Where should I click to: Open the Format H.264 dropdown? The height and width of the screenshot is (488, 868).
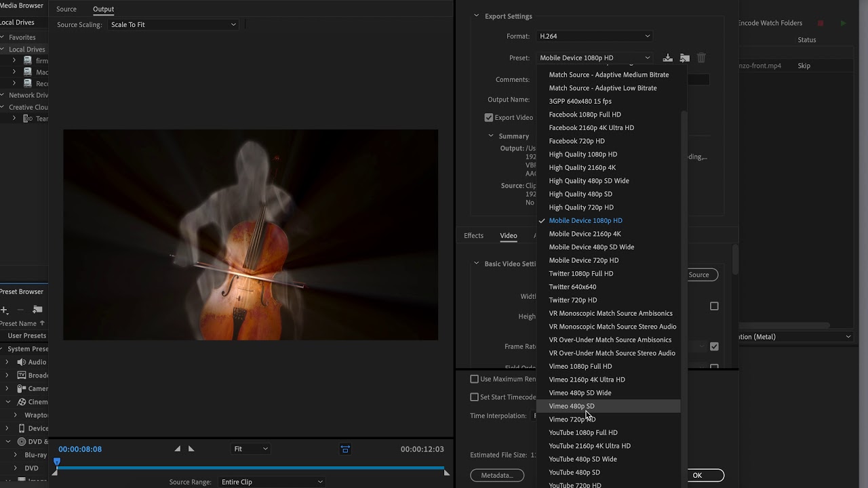(x=594, y=36)
